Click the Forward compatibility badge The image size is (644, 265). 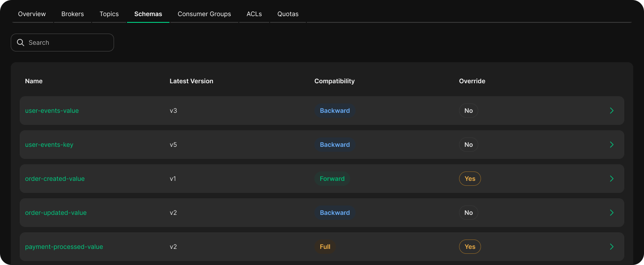[332, 179]
